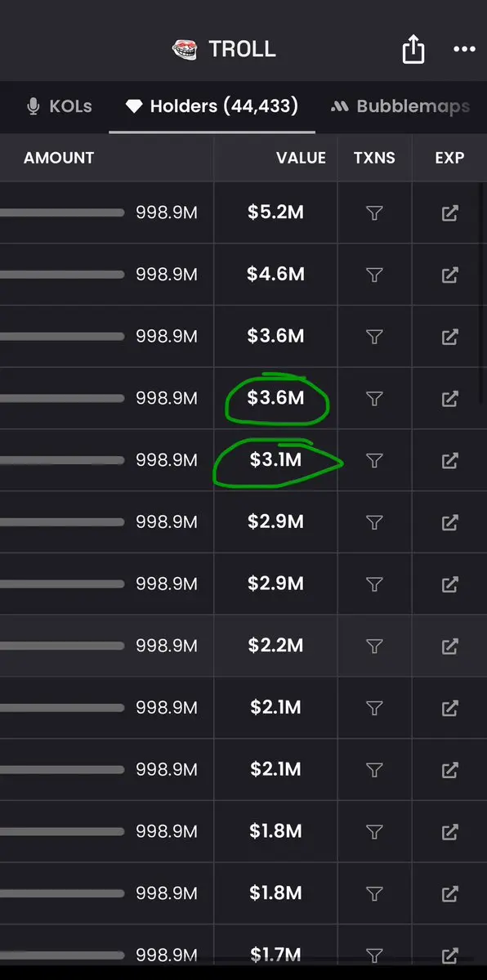Click the top holder's amount progress bar
The image size is (487, 980).
tap(62, 213)
